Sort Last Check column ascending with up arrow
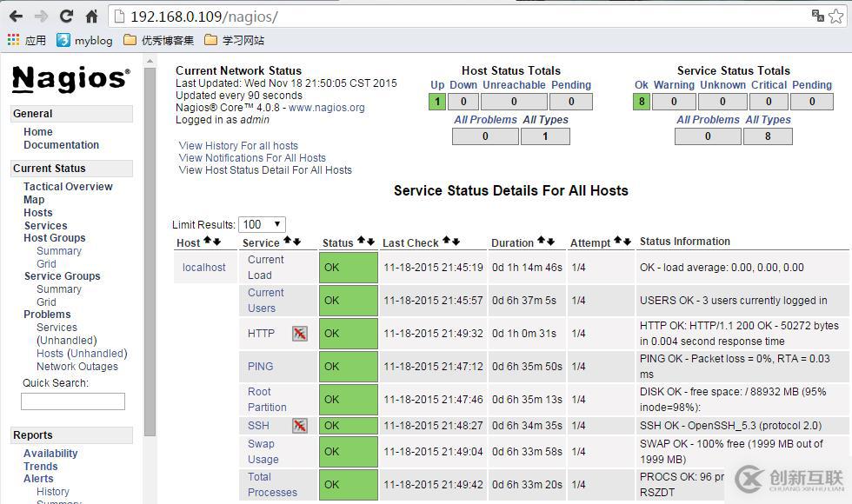The height and width of the screenshot is (504, 852). [x=447, y=241]
